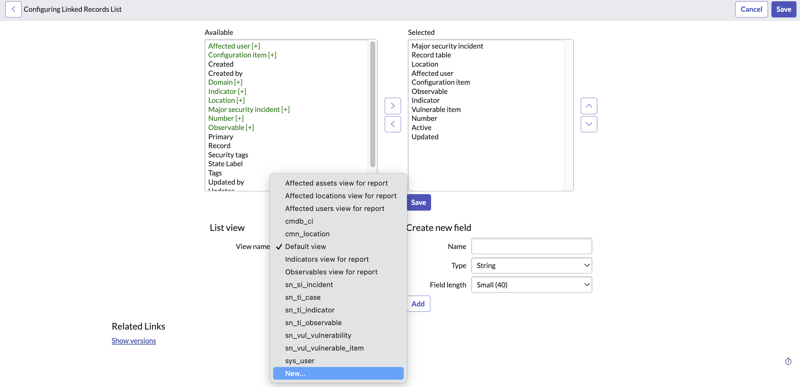Select 'Created by' in Available list
Viewport: 800px width, 387px height.
(x=226, y=73)
